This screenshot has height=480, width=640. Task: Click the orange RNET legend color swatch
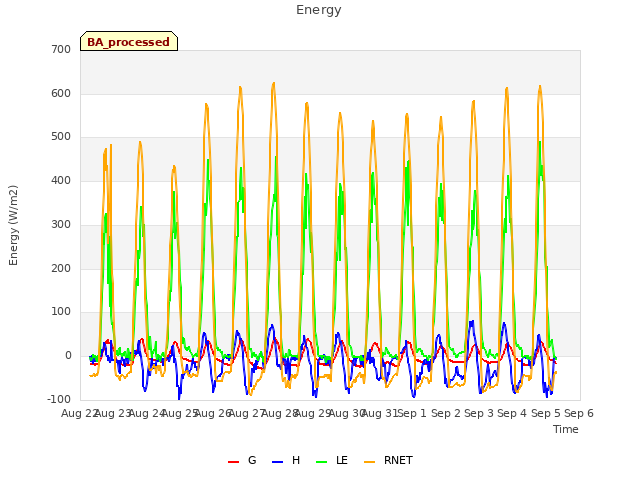coord(369,462)
